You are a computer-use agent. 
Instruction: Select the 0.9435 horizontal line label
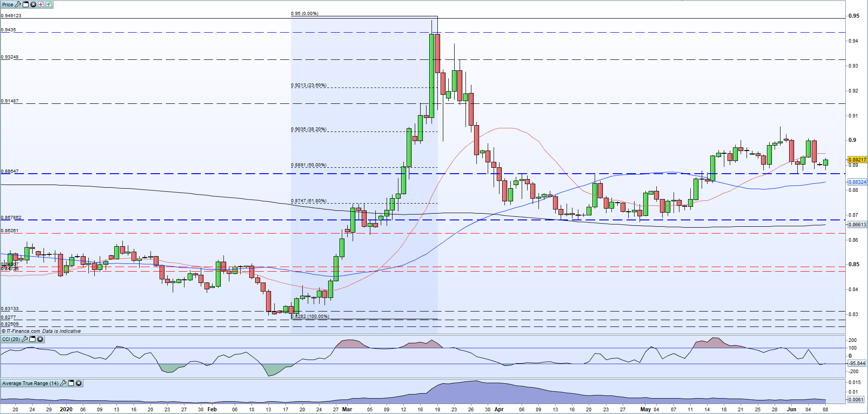click(8, 29)
